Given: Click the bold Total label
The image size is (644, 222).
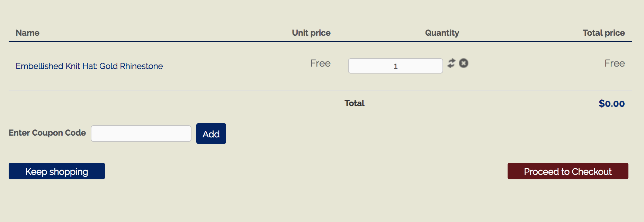Looking at the screenshot, I should (x=354, y=103).
